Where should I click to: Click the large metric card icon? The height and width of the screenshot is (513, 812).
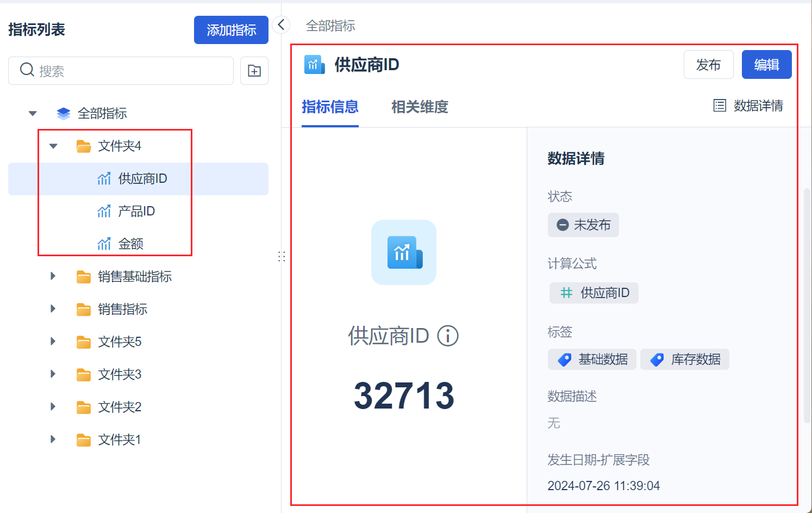pyautogui.click(x=404, y=252)
